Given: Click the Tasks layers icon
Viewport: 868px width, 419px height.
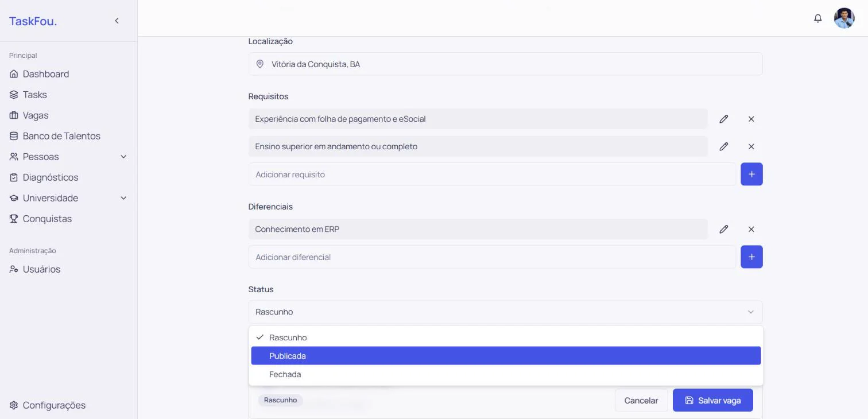Looking at the screenshot, I should pyautogui.click(x=14, y=95).
